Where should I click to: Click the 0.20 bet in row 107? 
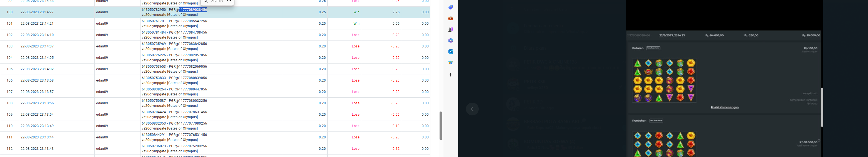pyautogui.click(x=322, y=92)
